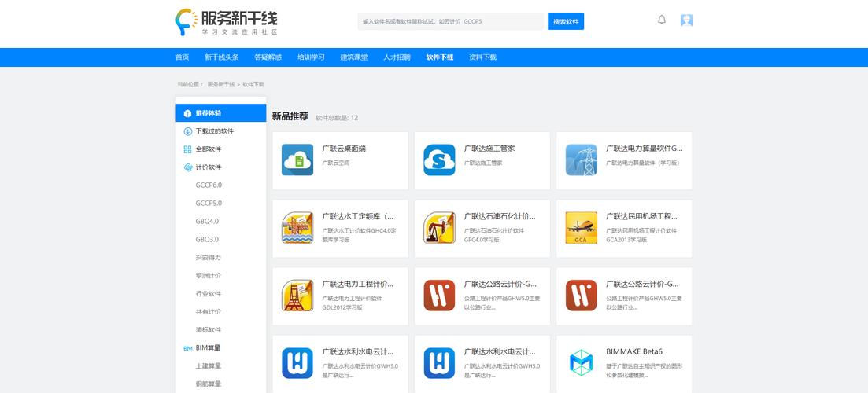Select 擎洲计价 in the sidebar
Viewport: 868px width, 393px height.
(208, 275)
